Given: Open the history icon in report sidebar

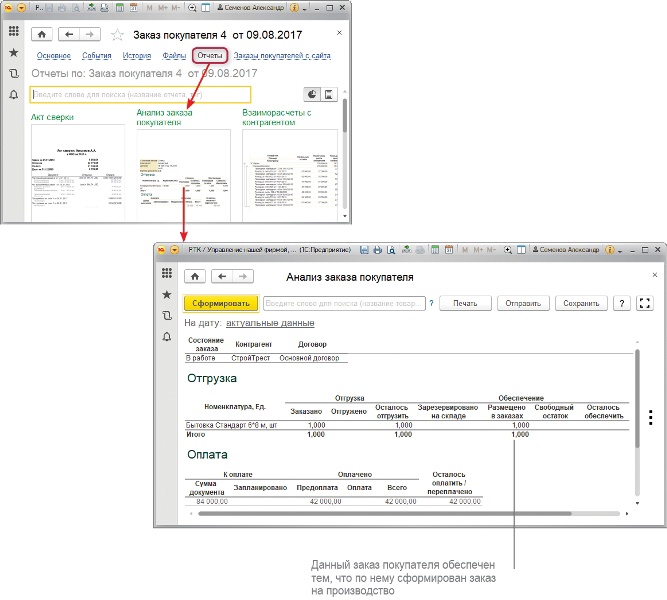Looking at the screenshot, I should (167, 315).
